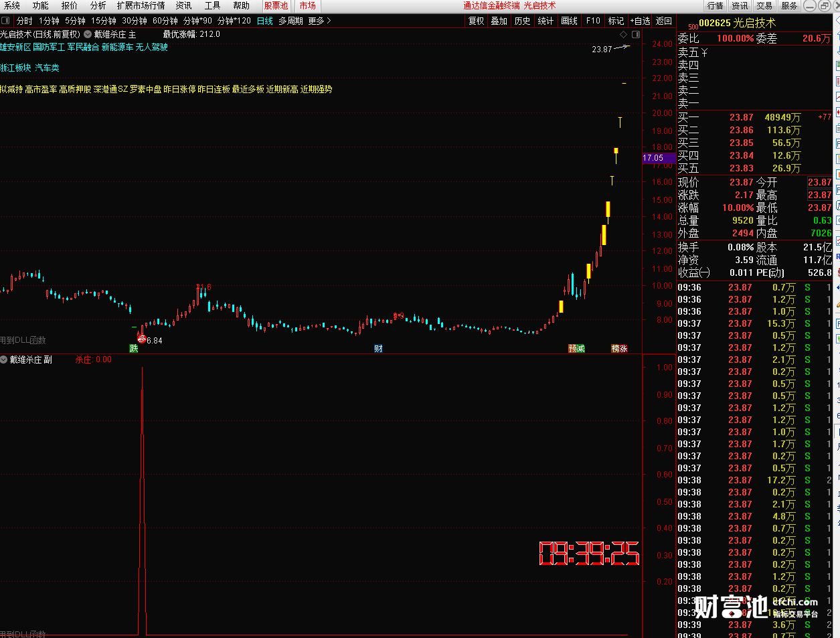
Task: Click the 浙江板块 tag
Action: coord(15,68)
